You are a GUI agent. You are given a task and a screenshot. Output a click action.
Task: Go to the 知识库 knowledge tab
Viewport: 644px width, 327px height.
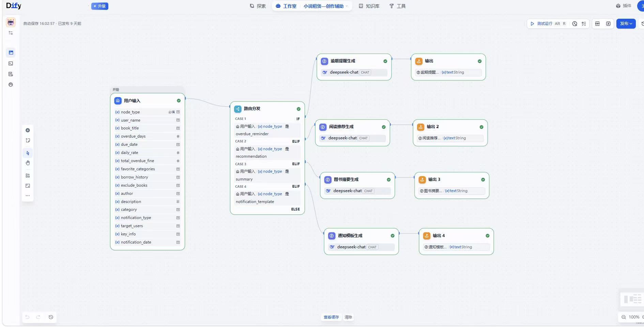point(369,6)
